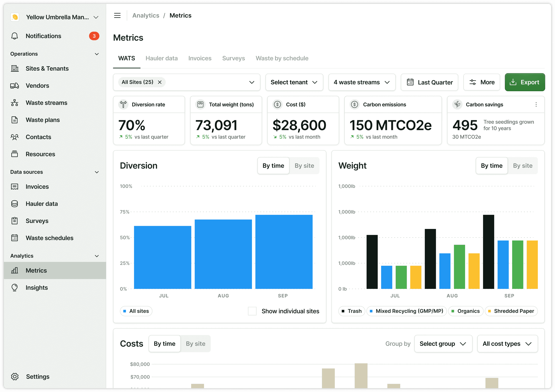Click the Notifications bell icon
Screen dimensions: 555x392
14,36
